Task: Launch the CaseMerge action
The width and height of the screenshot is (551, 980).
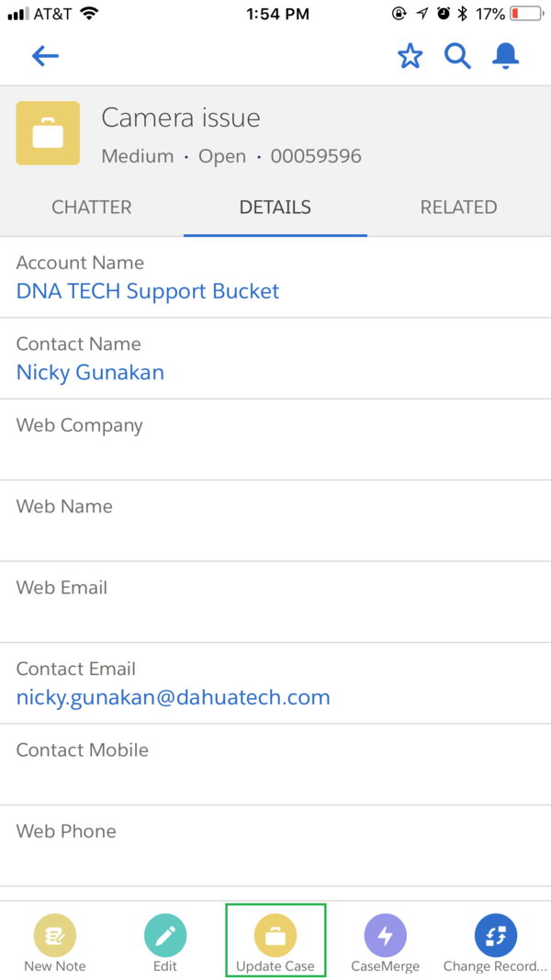Action: (386, 937)
